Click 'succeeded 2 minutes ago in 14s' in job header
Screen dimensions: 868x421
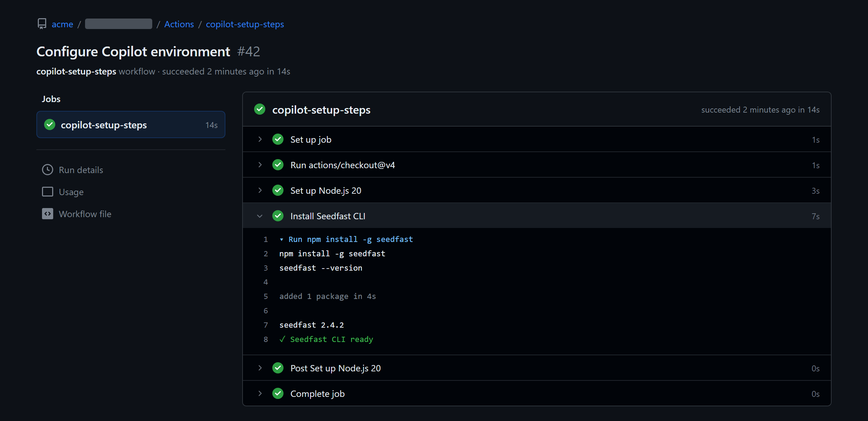click(x=760, y=110)
